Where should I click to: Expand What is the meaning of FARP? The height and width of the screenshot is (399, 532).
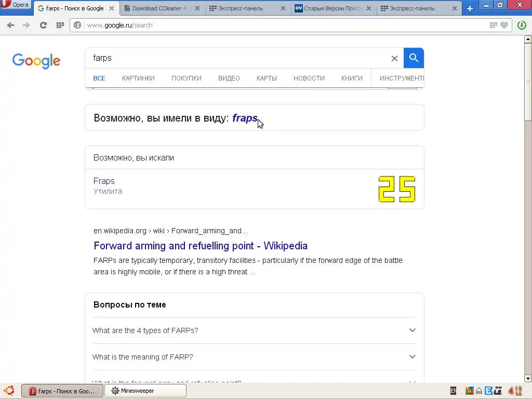[254, 357]
